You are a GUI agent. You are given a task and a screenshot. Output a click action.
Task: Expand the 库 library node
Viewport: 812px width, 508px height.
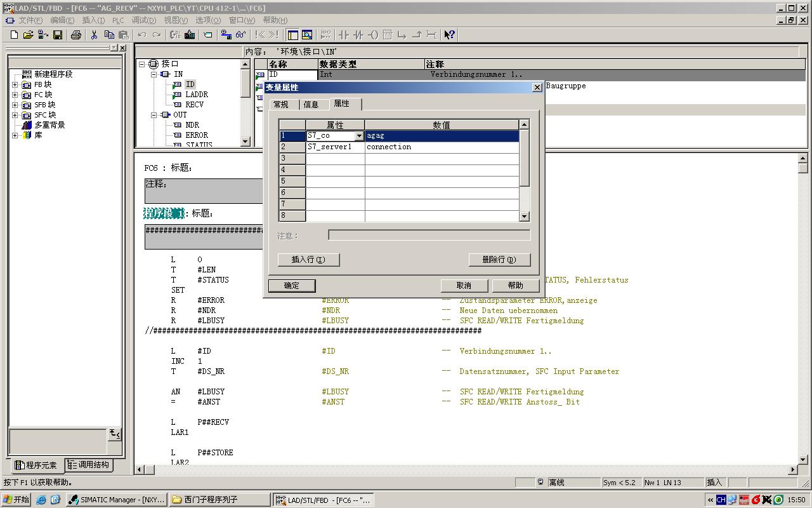(x=15, y=135)
